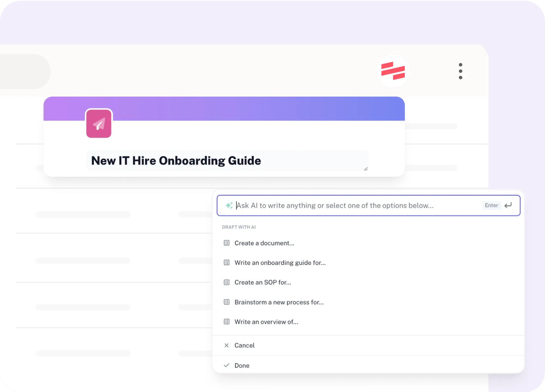Open the three-dot more options menu
Screen dimensions: 545x392
tap(460, 71)
